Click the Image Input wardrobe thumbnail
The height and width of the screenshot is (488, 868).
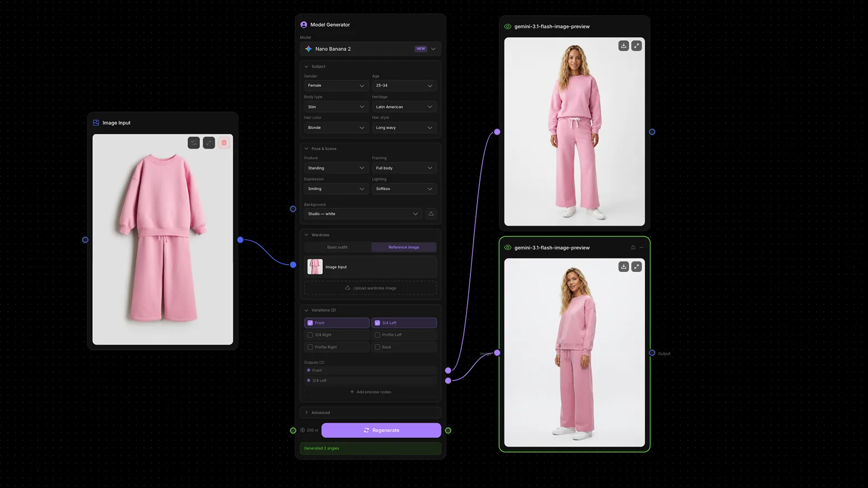pos(315,267)
